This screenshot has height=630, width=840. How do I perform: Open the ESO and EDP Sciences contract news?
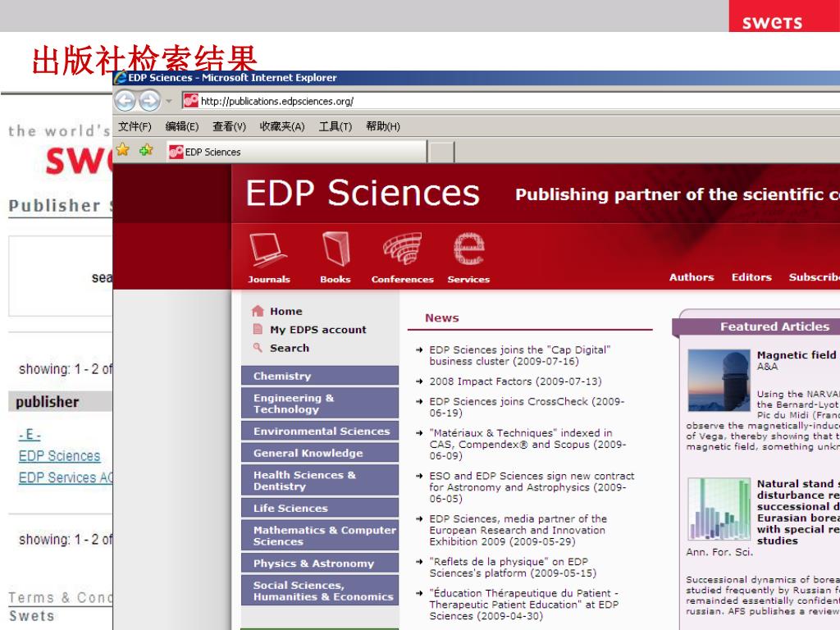pos(532,487)
